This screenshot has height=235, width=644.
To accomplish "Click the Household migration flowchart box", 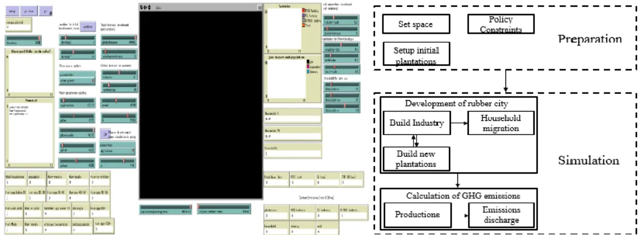I will point(501,123).
